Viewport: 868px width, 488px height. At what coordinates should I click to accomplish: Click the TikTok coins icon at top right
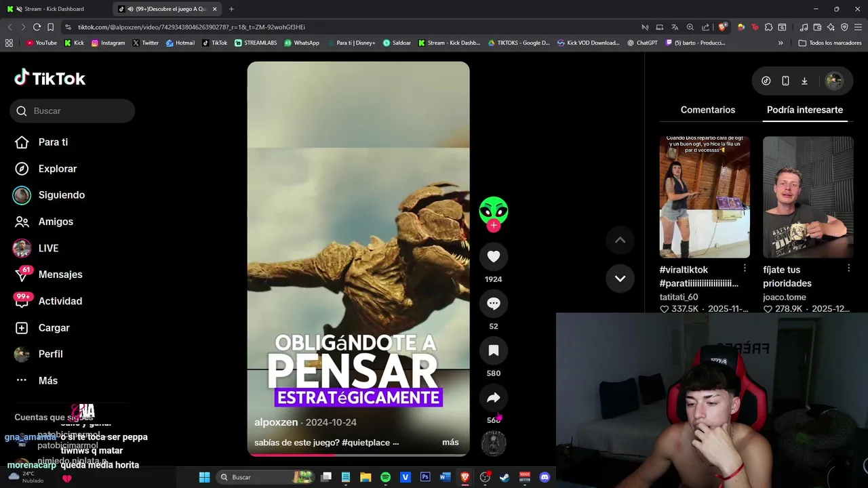coord(766,81)
